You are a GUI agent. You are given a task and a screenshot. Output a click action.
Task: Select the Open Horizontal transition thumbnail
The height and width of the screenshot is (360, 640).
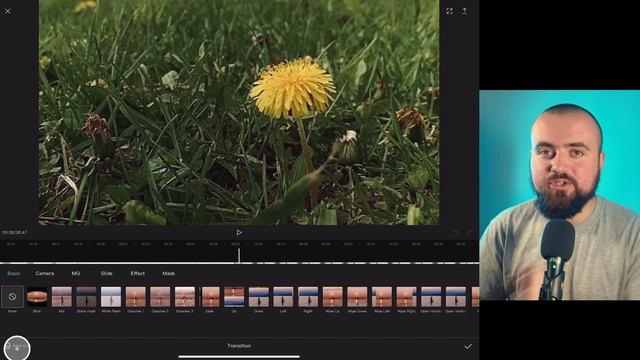(x=431, y=297)
